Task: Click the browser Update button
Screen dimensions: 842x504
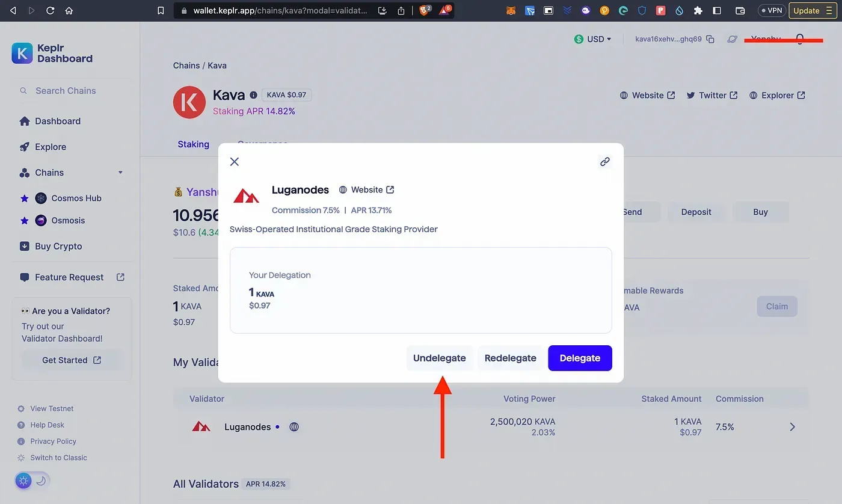Action: point(813,10)
